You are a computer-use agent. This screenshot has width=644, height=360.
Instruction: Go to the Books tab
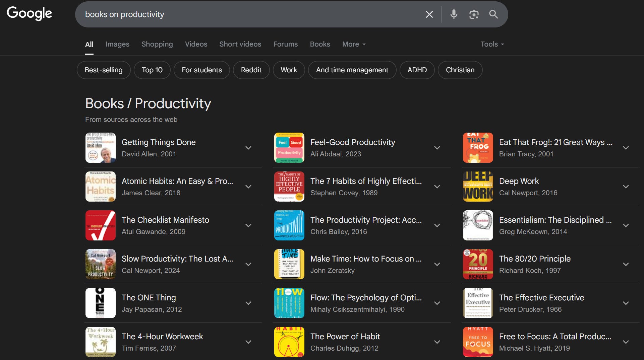coord(320,44)
